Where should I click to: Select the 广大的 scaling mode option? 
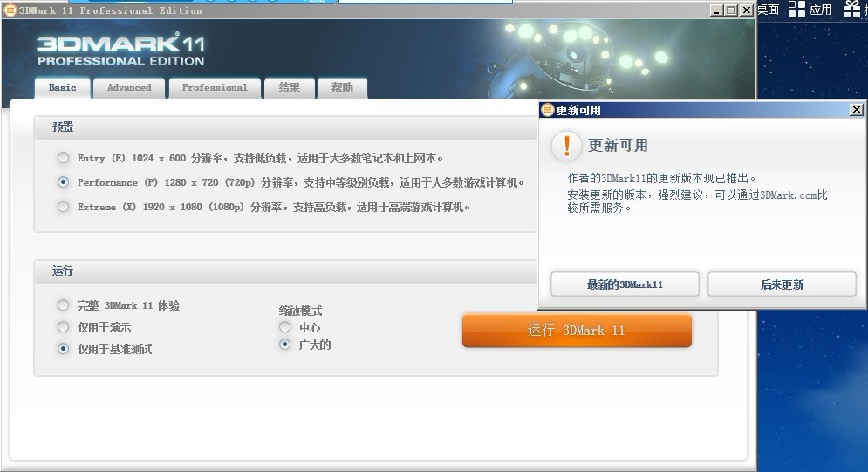point(284,345)
